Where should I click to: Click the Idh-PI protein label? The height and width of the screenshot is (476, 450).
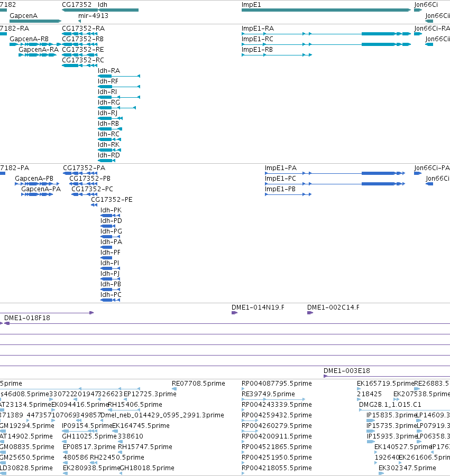(109, 263)
